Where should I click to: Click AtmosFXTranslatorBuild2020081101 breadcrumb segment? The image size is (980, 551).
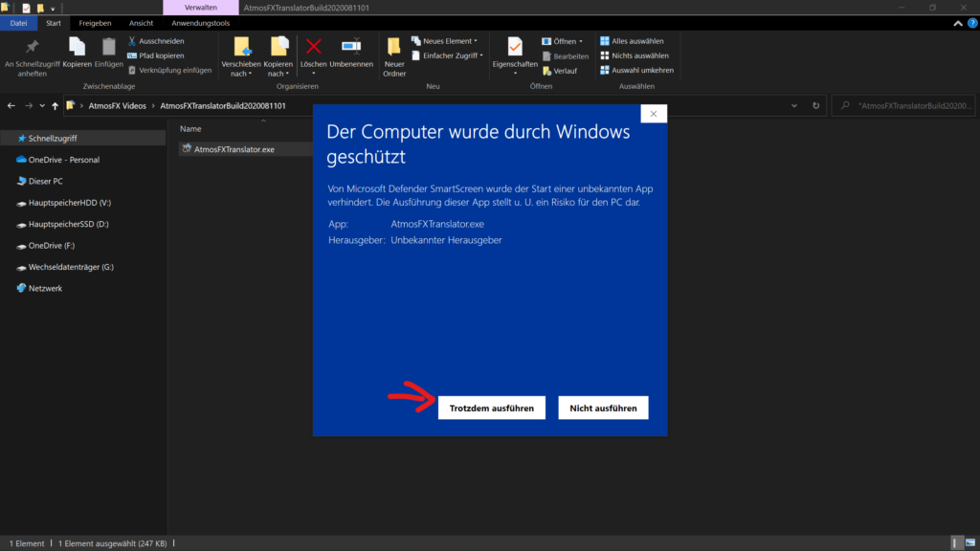pyautogui.click(x=222, y=105)
